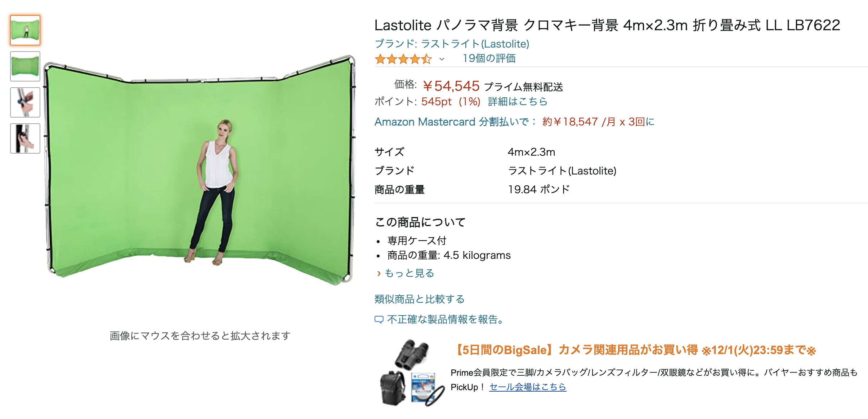Click the speech bubble report icon

pyautogui.click(x=379, y=320)
